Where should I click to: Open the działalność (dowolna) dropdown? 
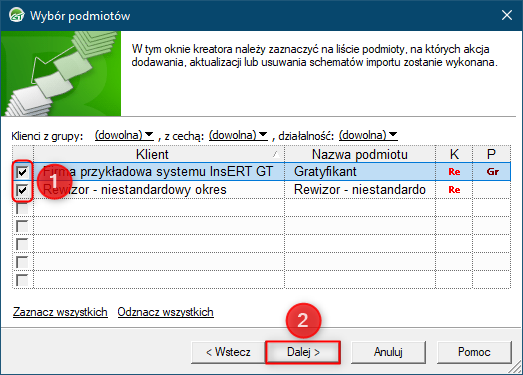pyautogui.click(x=368, y=135)
